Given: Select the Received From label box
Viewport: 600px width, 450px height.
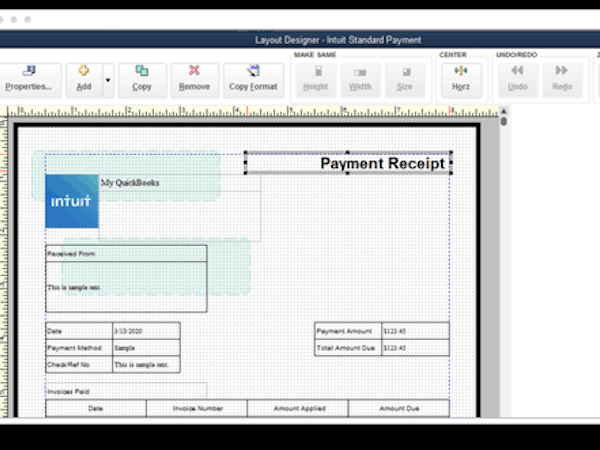Looking at the screenshot, I should [x=126, y=254].
